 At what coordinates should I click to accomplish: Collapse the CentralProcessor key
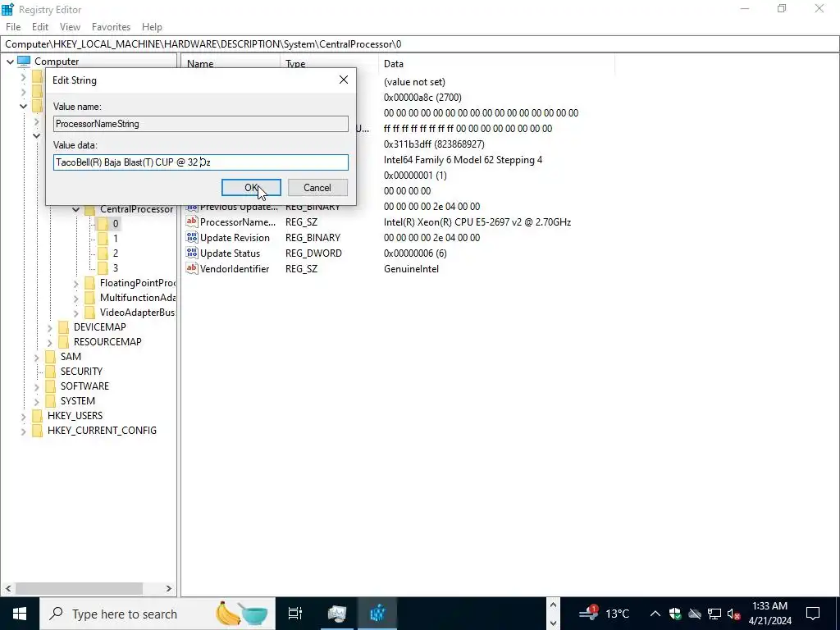click(x=76, y=209)
